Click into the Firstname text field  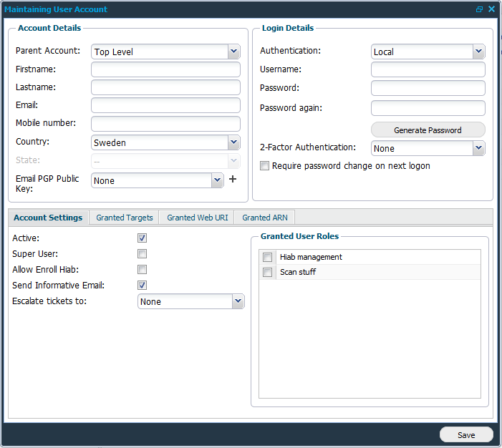165,69
